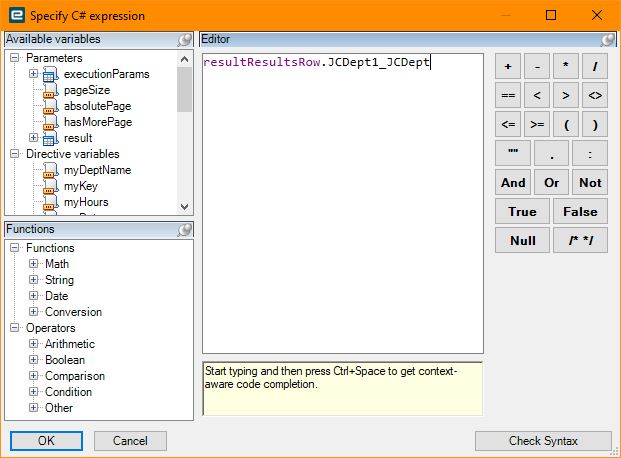621x458 pixels.
Task: Insert double quotes
Action: pyautogui.click(x=513, y=153)
